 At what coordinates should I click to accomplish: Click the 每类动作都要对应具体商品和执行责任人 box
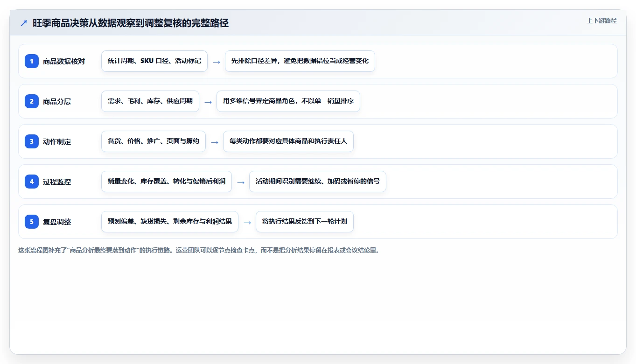click(x=288, y=141)
